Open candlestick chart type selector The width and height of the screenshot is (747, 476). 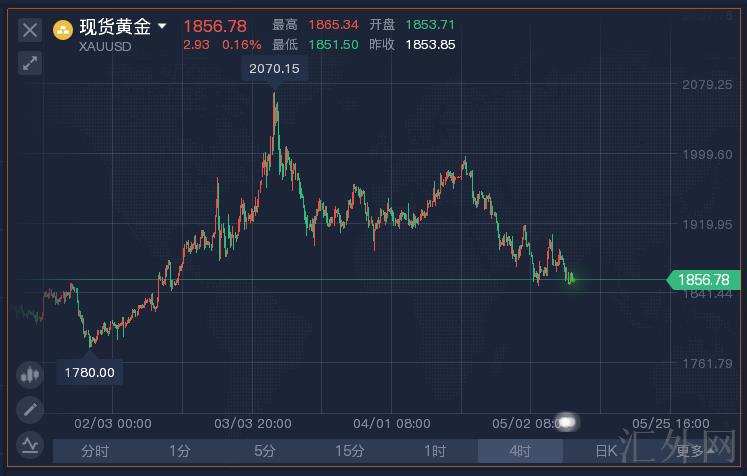[x=30, y=375]
